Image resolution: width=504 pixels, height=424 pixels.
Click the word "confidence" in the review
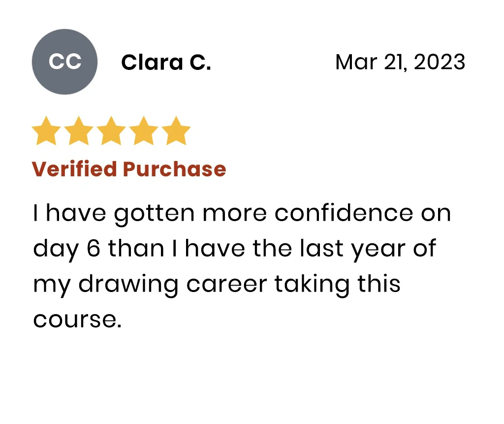click(344, 213)
